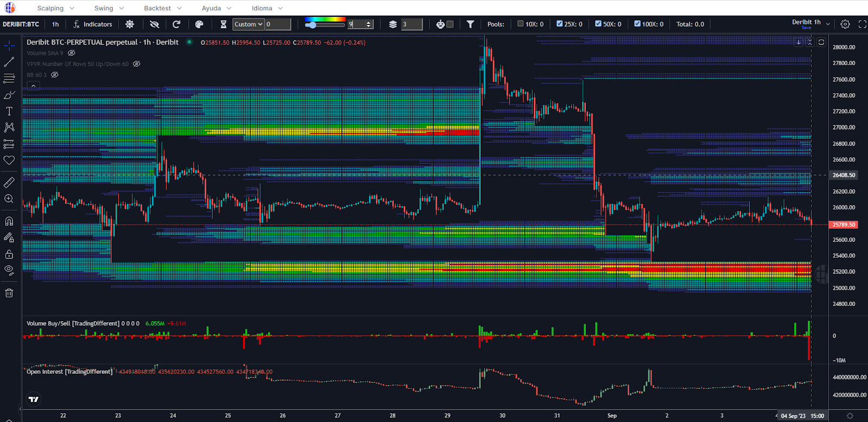Click the robot icon in toolbar

440,24
